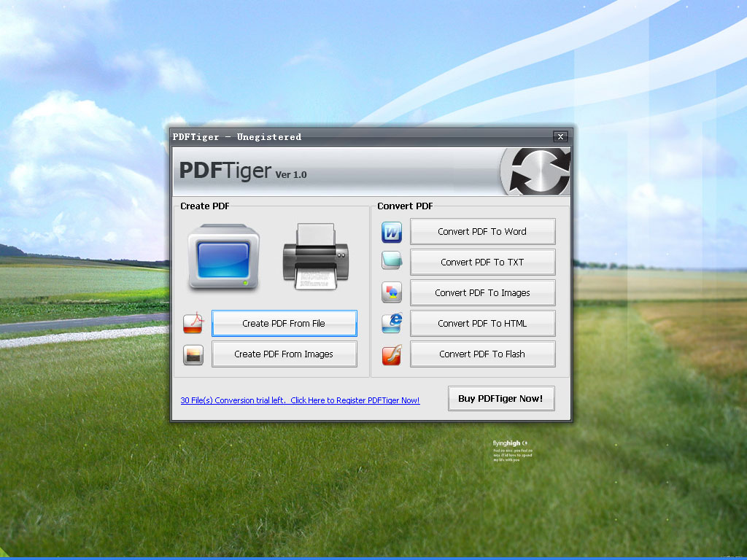Click the PDF icon beside Create PDF From File
Screen dimensions: 747x560
[x=193, y=323]
